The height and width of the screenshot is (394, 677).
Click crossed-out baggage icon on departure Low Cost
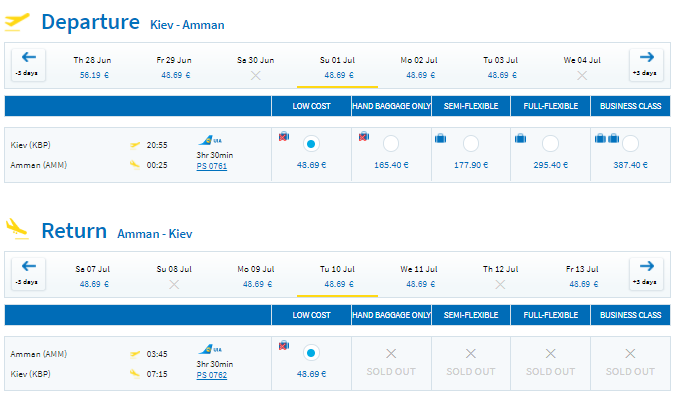click(x=284, y=137)
